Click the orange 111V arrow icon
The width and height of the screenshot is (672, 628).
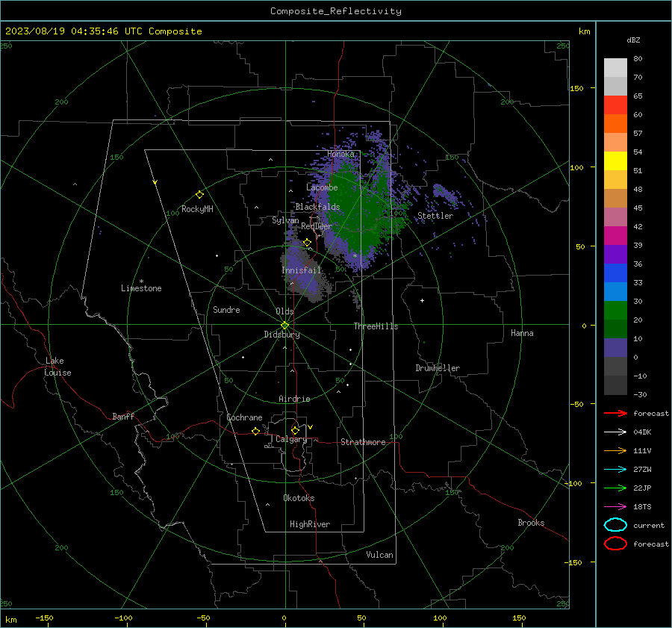tap(615, 450)
